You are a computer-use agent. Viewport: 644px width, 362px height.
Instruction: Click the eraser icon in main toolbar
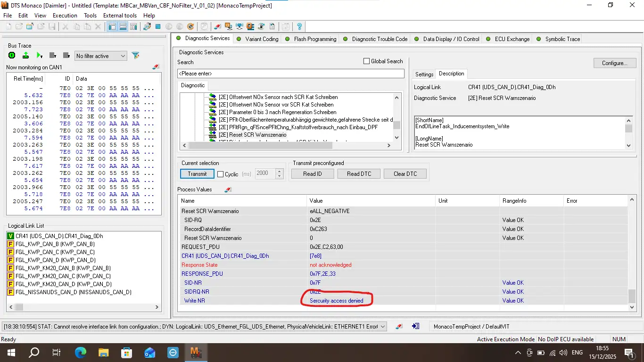217,27
